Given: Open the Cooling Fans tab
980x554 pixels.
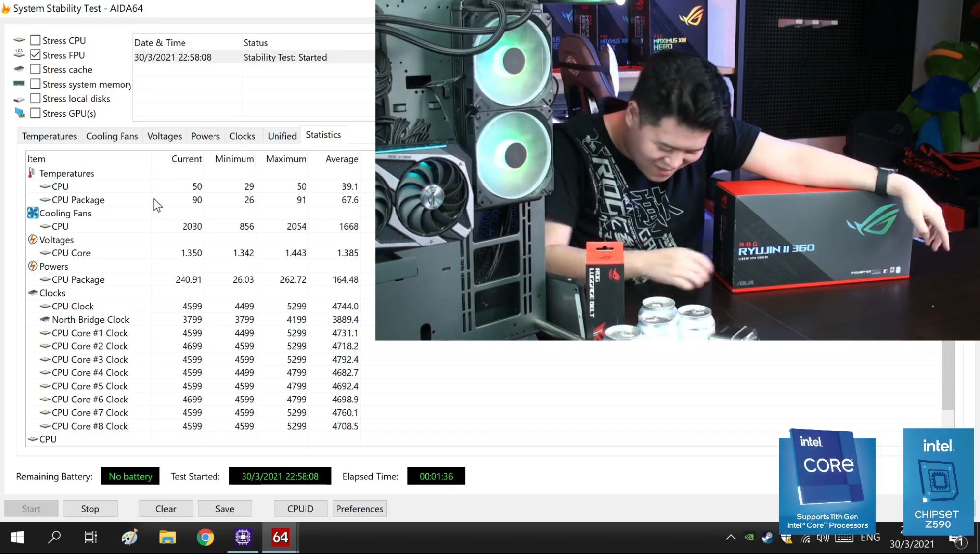Looking at the screenshot, I should click(112, 136).
